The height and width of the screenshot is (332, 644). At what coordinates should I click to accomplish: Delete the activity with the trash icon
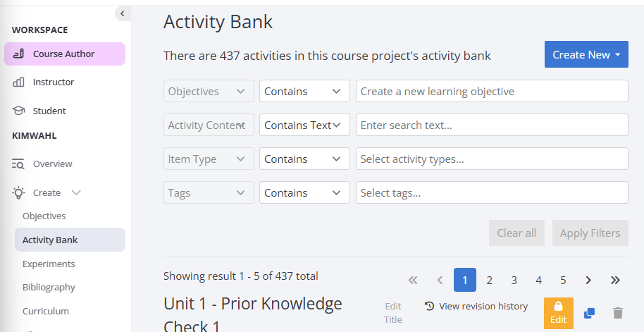[618, 313]
